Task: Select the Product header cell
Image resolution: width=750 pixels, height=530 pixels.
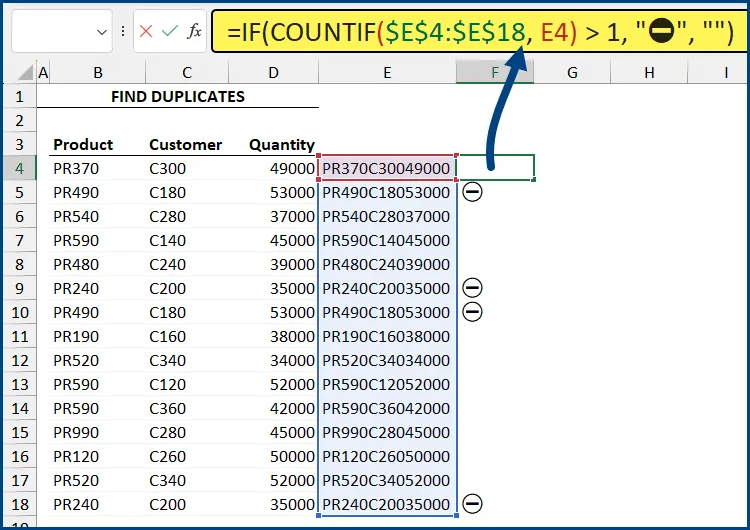Action: coord(83,144)
